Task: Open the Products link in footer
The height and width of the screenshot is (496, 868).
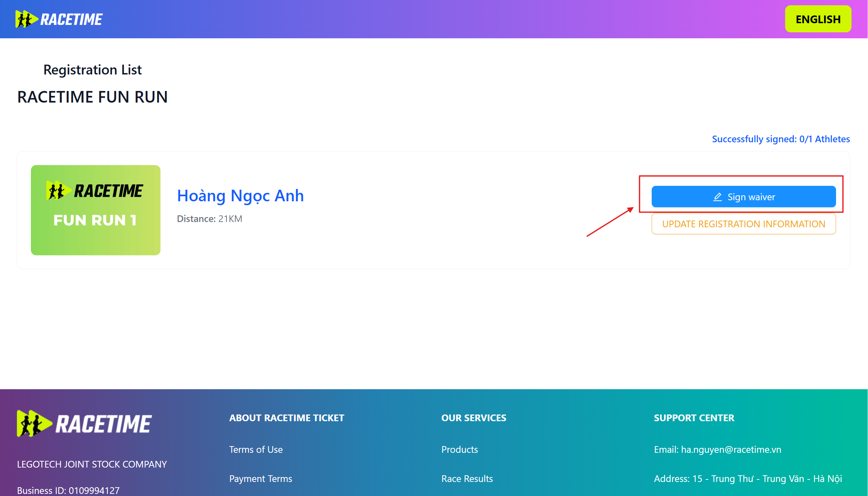Action: point(460,450)
